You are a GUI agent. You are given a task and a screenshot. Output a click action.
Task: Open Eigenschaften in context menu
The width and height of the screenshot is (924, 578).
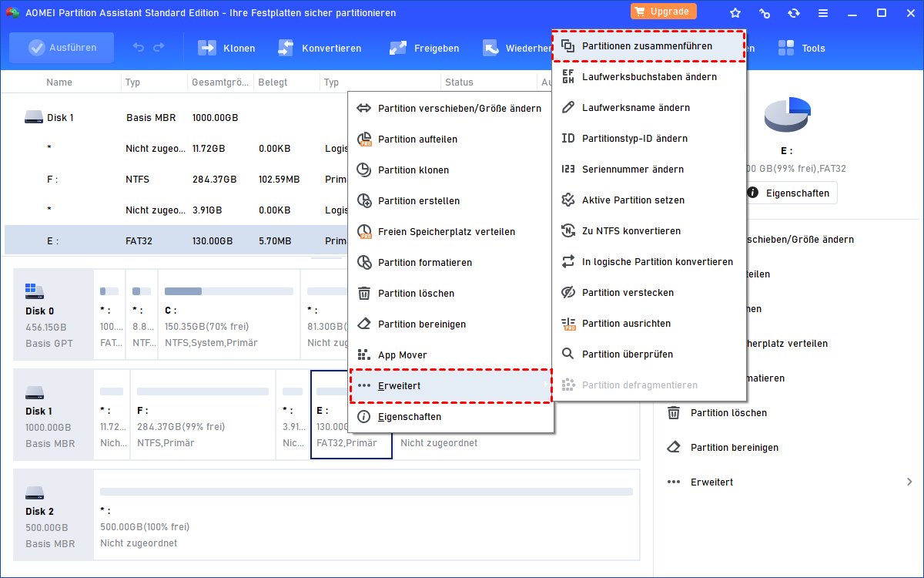point(451,417)
